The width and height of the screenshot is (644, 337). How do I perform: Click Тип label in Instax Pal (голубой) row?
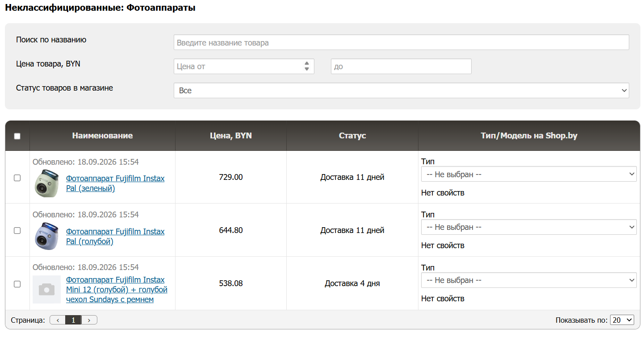tap(428, 214)
